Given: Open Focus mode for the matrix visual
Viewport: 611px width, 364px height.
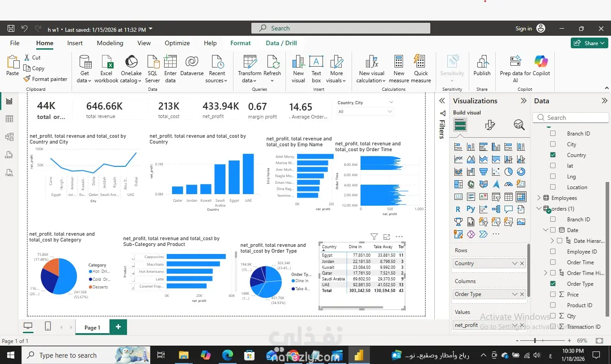Looking at the screenshot, I should coord(386,237).
